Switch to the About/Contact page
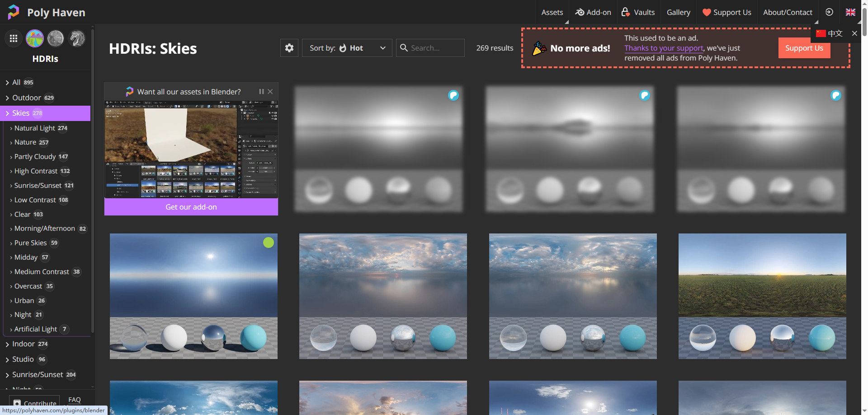 788,12
